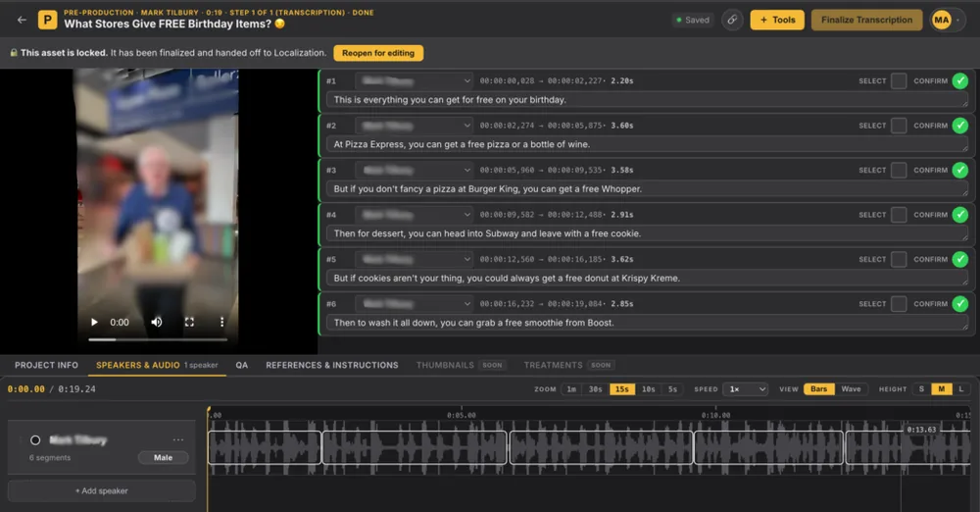980x512 pixels.
Task: Click the timeline ruler at 0:05.00
Action: (462, 415)
